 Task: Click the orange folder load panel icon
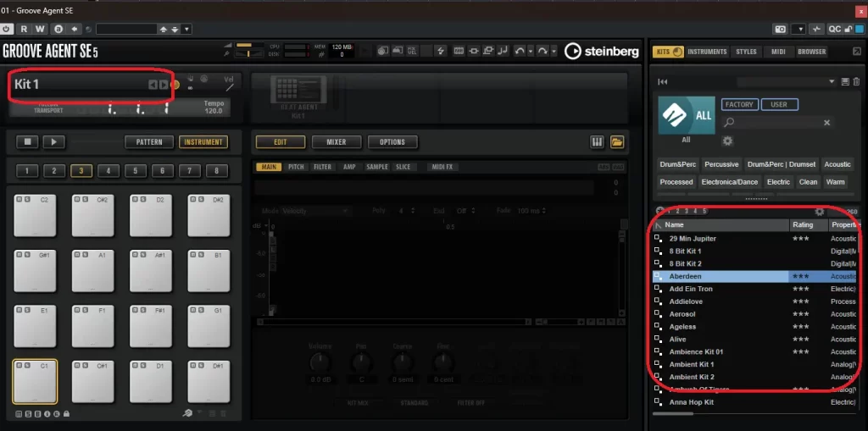[617, 142]
